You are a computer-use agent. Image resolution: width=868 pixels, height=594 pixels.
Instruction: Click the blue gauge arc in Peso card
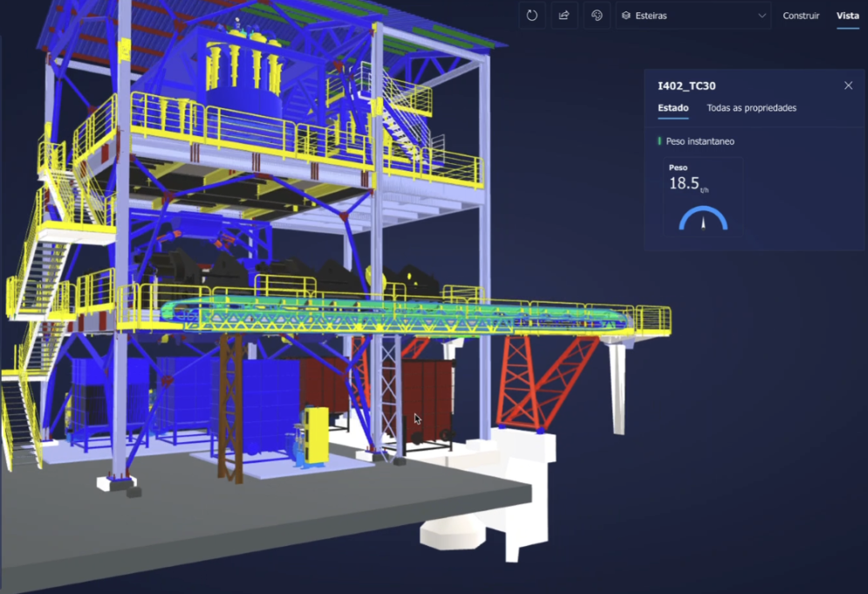pyautogui.click(x=703, y=216)
